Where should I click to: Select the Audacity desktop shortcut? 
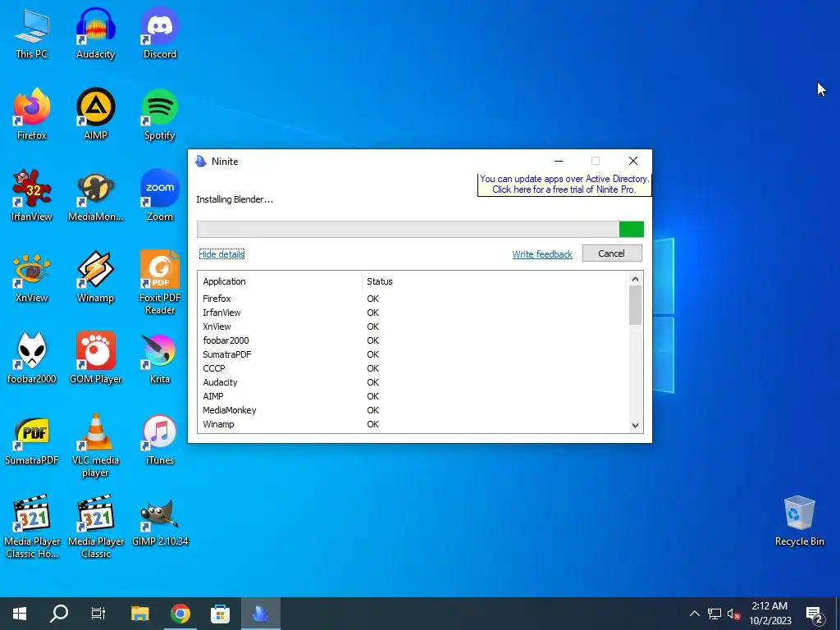click(x=95, y=34)
